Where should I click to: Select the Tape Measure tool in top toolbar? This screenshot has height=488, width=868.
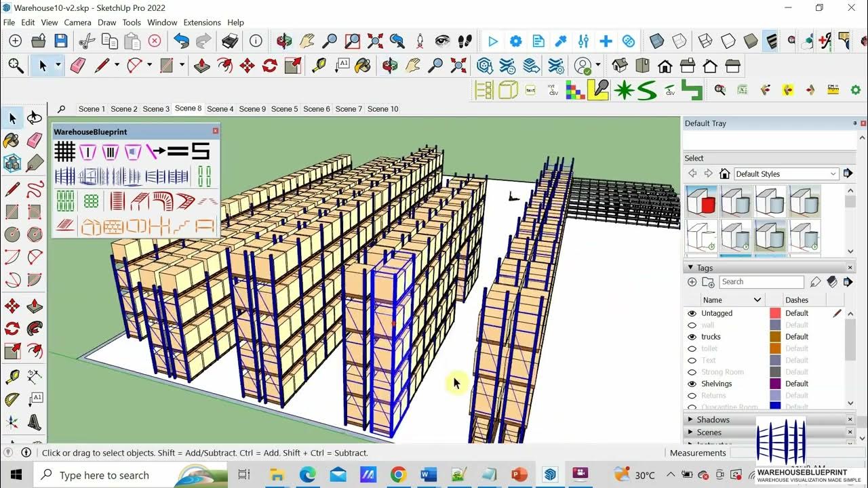tap(318, 66)
